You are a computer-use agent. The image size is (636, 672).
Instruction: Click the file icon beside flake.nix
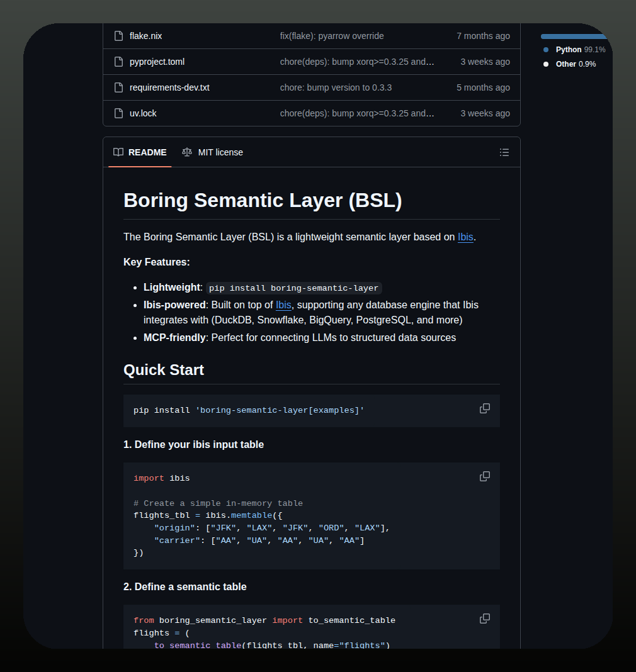(x=119, y=36)
